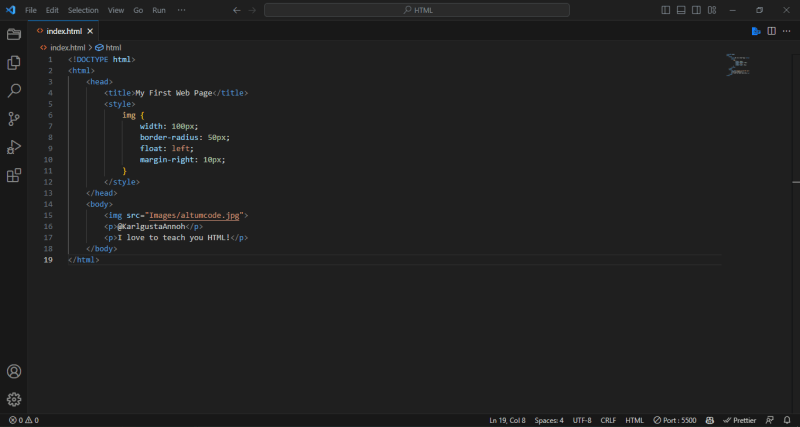Open the Go menu
Viewport: 800px width, 427px height.
(x=138, y=10)
